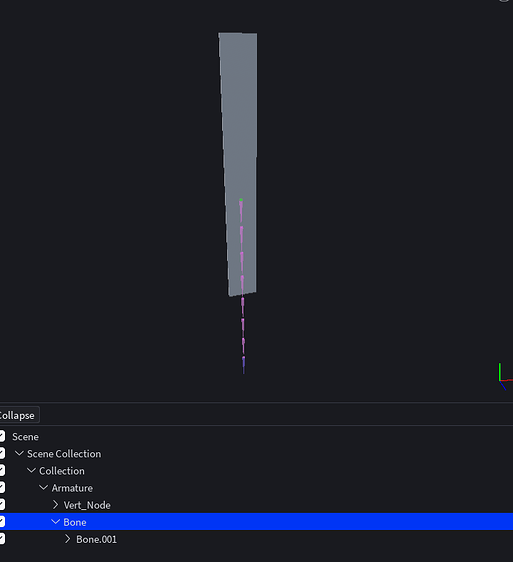Click the XYZ axis gizmo in viewport

(505, 377)
